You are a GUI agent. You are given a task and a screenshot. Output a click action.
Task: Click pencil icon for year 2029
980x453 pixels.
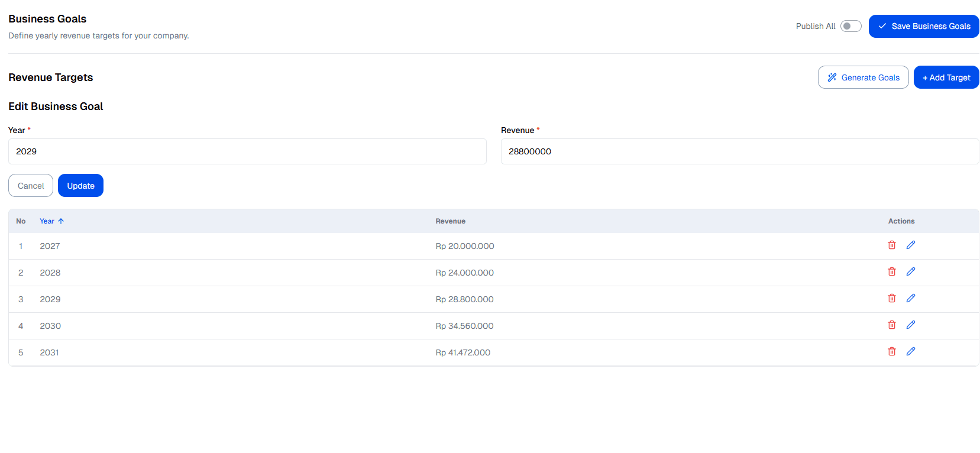coord(910,298)
